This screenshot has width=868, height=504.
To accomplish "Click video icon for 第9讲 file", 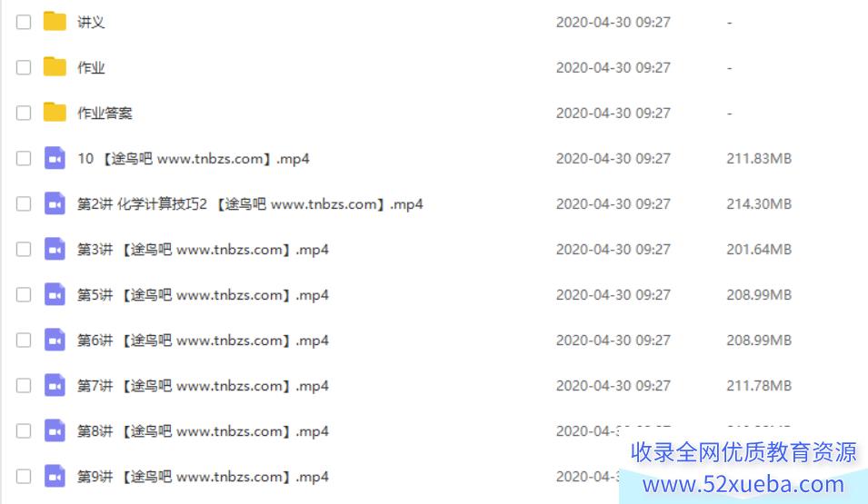I will [x=55, y=476].
